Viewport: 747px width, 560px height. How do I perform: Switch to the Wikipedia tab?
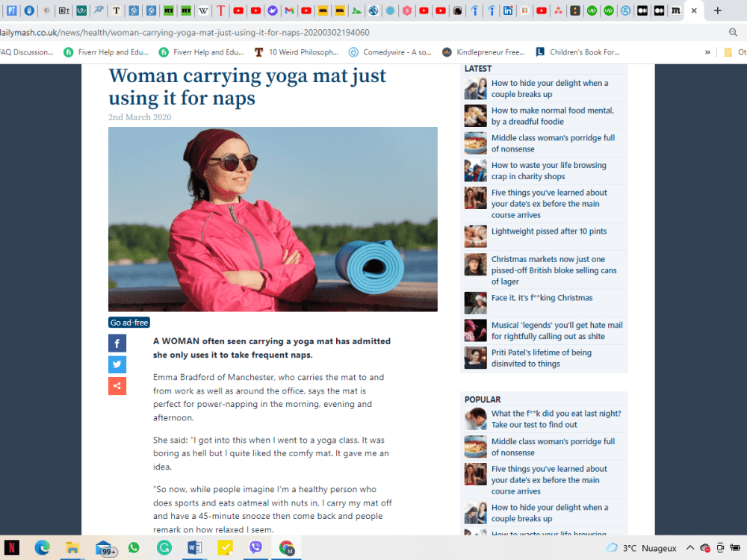pos(203,10)
